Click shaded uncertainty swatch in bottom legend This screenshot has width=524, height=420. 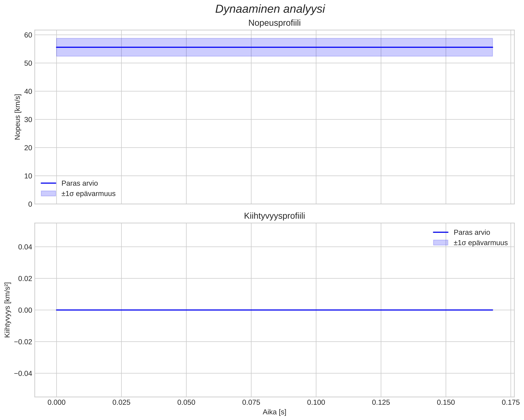441,243
